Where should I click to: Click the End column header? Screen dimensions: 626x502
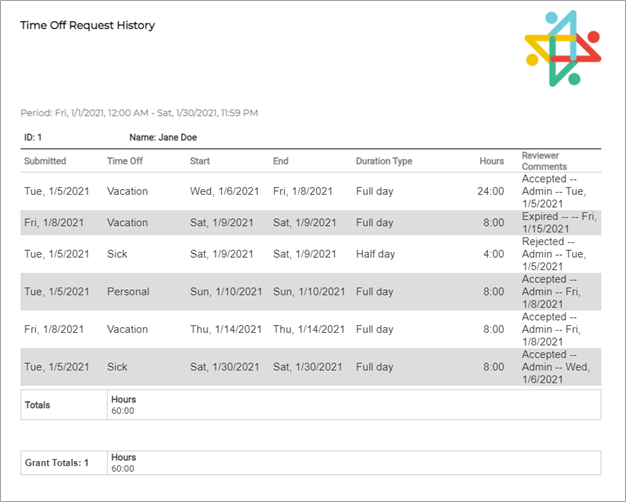click(281, 161)
